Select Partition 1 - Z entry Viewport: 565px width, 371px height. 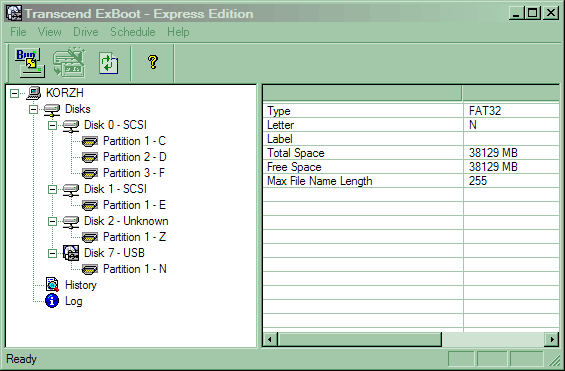tap(134, 237)
